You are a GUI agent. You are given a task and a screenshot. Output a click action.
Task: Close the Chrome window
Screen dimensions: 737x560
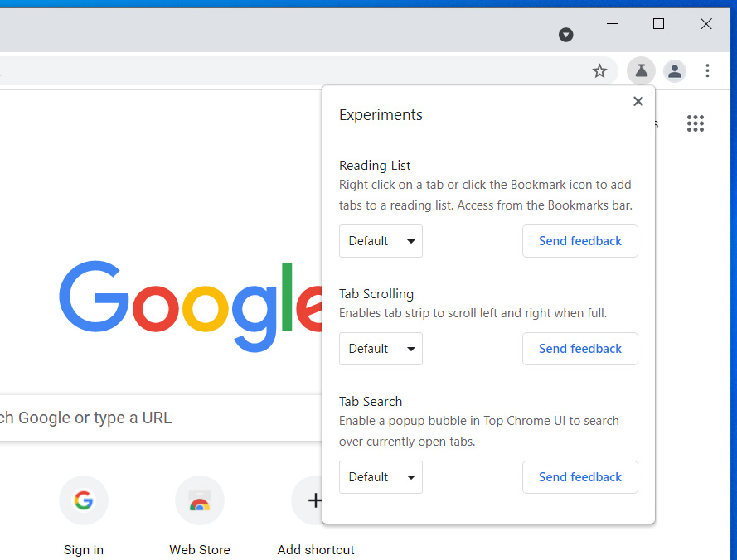click(x=706, y=23)
